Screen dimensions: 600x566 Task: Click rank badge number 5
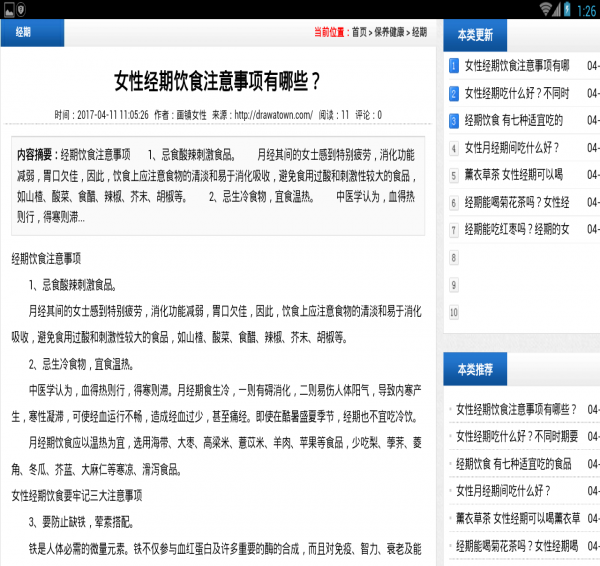point(453,175)
